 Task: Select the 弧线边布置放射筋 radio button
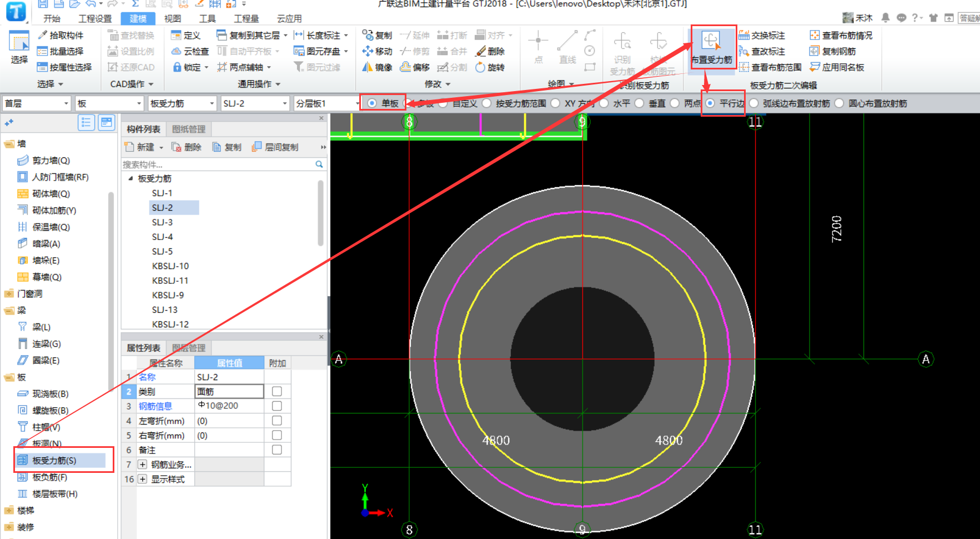tap(753, 103)
